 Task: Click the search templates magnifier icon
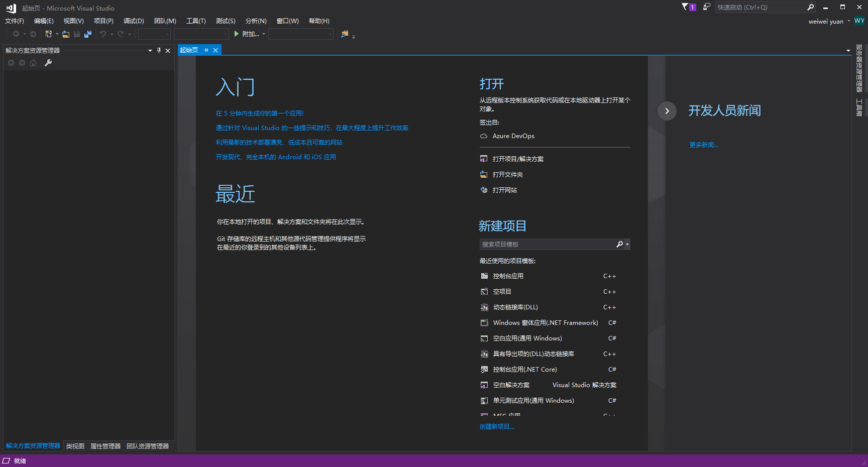pos(620,244)
